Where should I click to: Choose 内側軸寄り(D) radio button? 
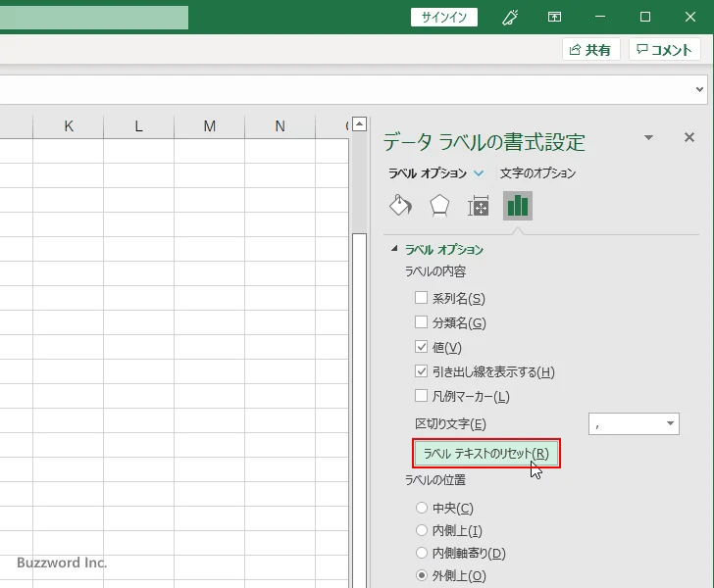[x=422, y=553]
